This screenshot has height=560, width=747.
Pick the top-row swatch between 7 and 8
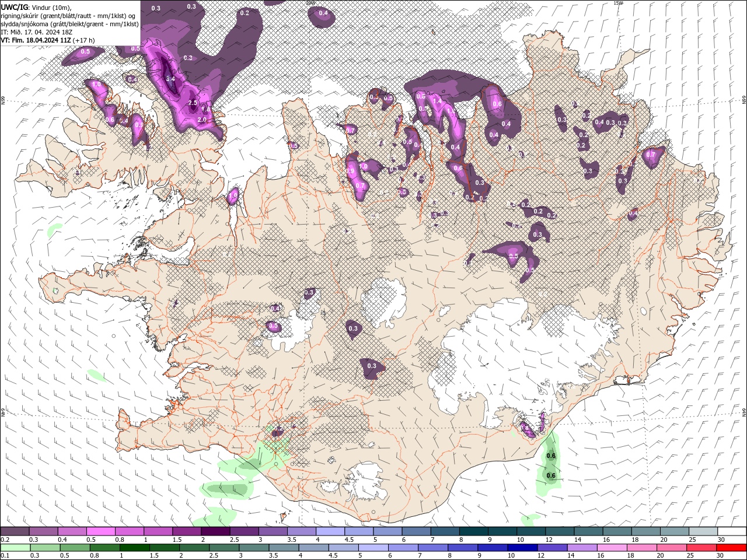[445, 531]
